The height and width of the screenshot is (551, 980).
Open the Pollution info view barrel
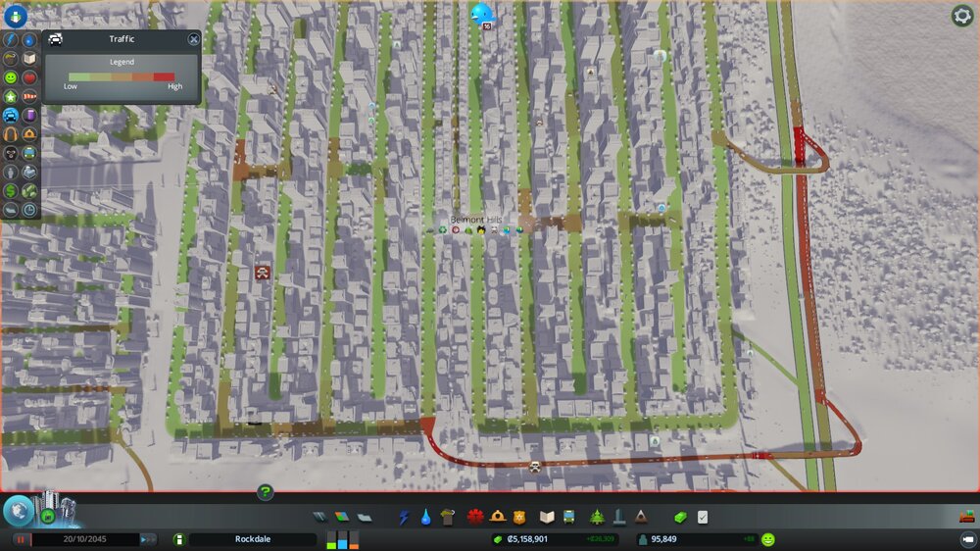click(29, 115)
